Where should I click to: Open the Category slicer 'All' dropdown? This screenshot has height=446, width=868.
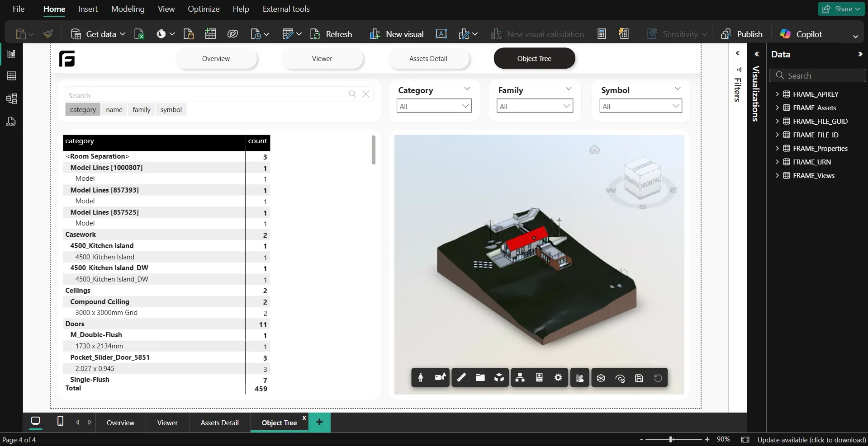pos(434,106)
